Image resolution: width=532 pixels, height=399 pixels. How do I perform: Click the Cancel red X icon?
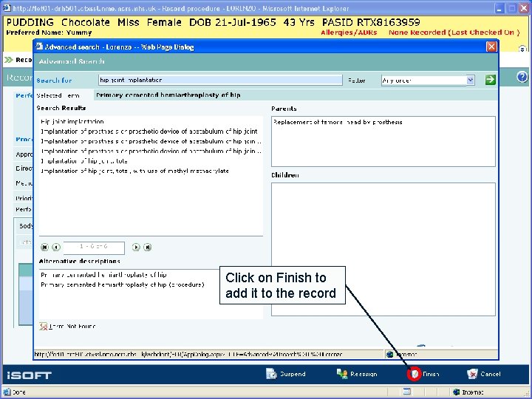[x=472, y=374]
